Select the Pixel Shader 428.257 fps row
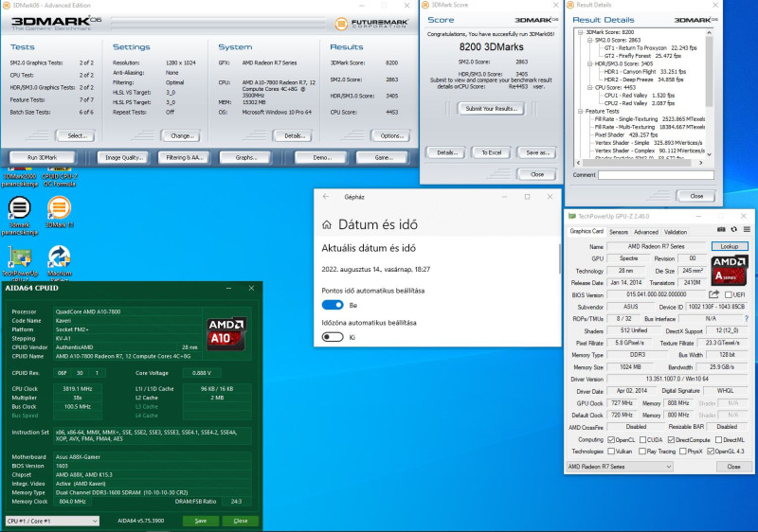This screenshot has width=758, height=532. pos(626,134)
